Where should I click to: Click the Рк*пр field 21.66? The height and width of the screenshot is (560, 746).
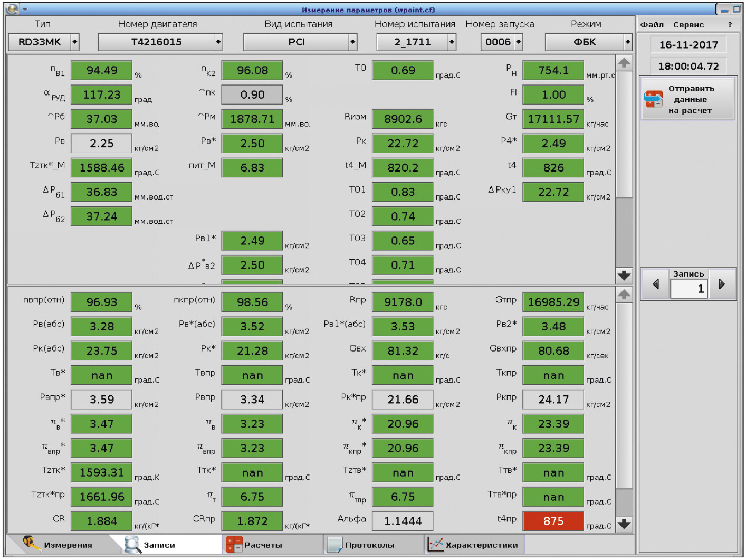(x=403, y=400)
